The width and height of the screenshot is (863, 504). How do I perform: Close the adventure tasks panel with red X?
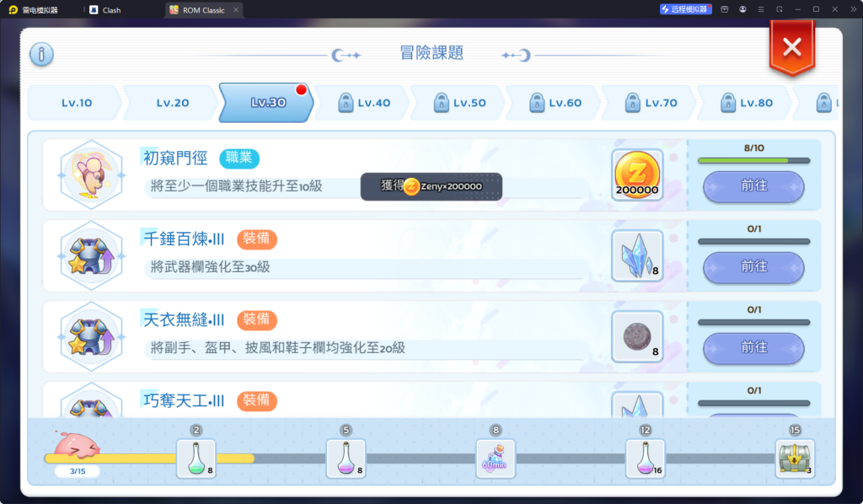(x=792, y=48)
